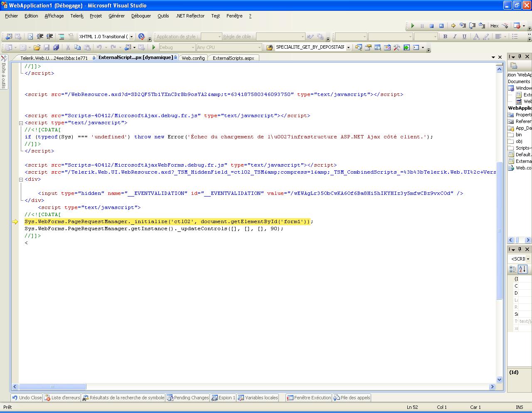Open the Solution Explorer toolbar icon
This screenshot has width=532, height=413.
[x=359, y=47]
